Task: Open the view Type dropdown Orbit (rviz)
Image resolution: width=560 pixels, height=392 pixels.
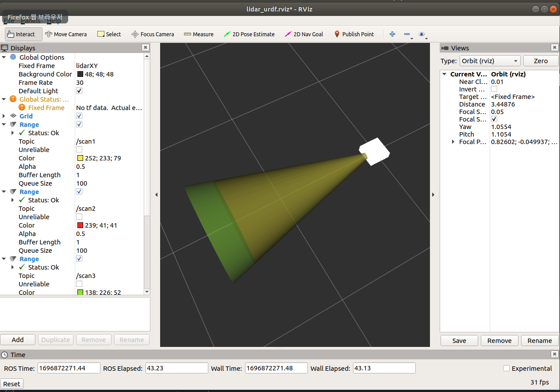Action: click(x=489, y=61)
